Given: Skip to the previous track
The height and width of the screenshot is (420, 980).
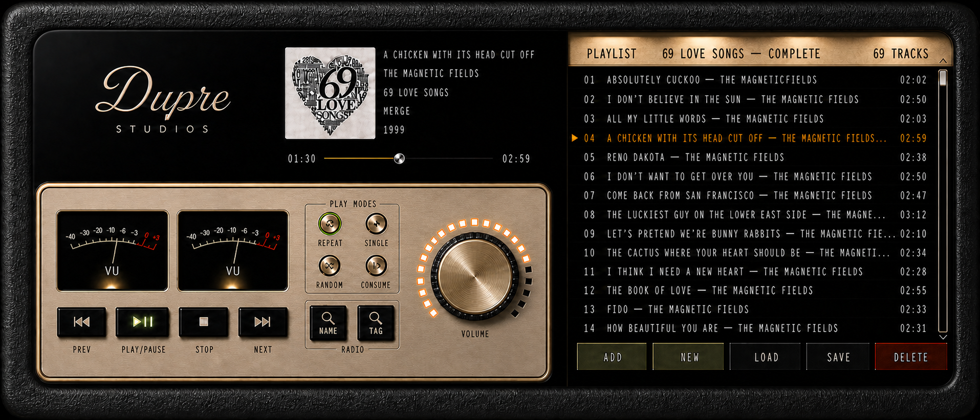Looking at the screenshot, I should point(82,322).
